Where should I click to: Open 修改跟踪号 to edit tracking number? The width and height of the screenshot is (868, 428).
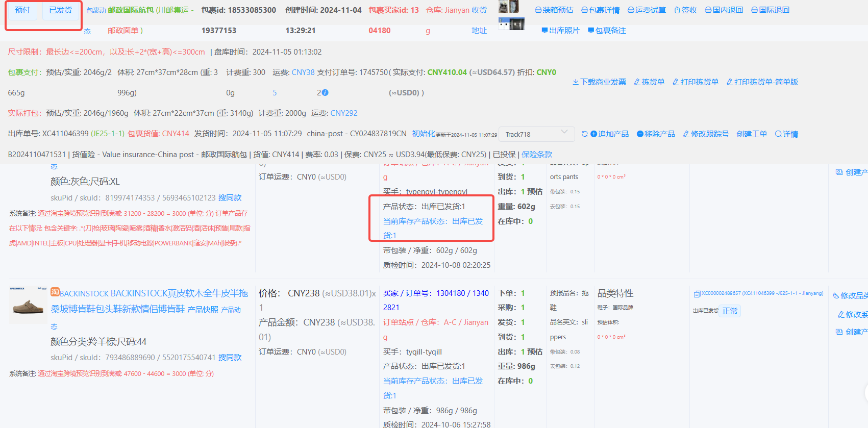706,134
